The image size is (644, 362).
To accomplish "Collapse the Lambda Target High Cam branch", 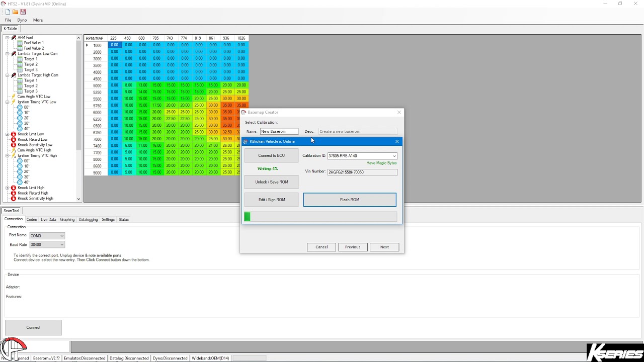I will [x=7, y=75].
